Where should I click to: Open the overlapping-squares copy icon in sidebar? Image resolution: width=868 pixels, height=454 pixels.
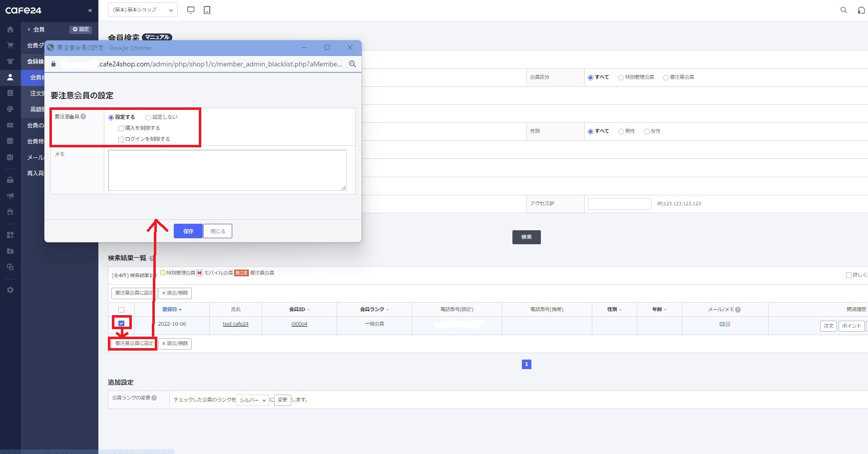click(10, 267)
